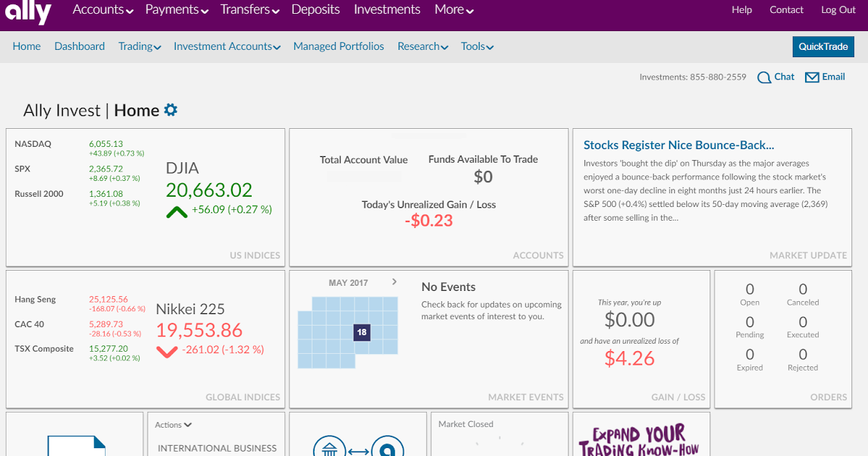Screen dimensions: 868x456
Task: Click the Chat bubble icon
Action: tap(764, 77)
